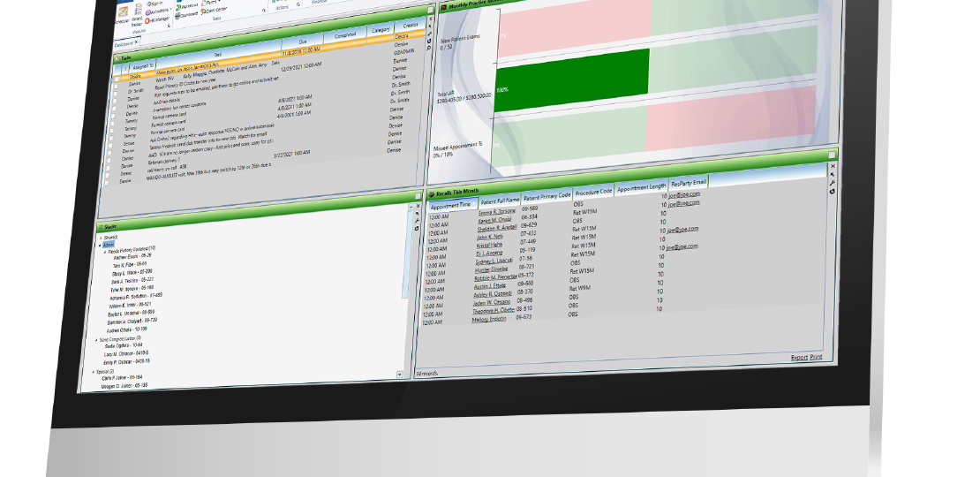
Task: Close the Recalls This Month widget
Action: [833, 166]
